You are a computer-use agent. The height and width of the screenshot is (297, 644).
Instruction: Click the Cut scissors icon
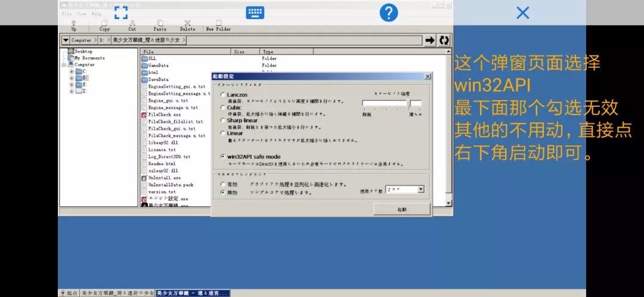pos(132,22)
